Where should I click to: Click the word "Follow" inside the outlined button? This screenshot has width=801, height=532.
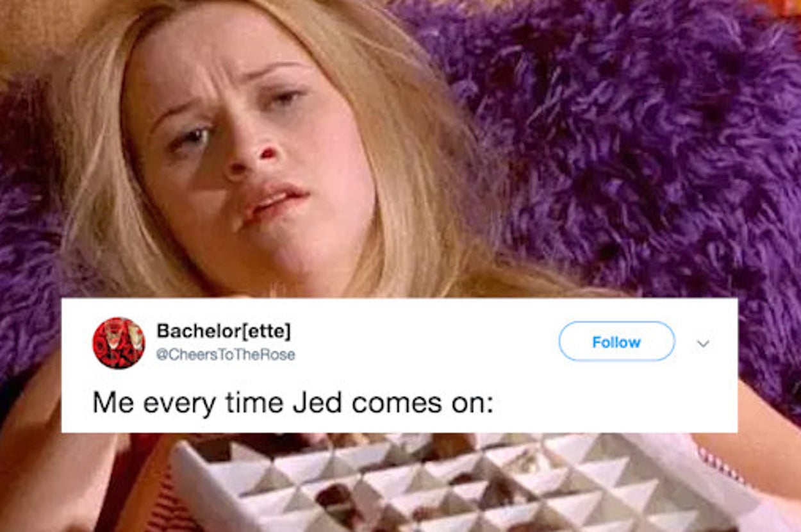(x=616, y=342)
